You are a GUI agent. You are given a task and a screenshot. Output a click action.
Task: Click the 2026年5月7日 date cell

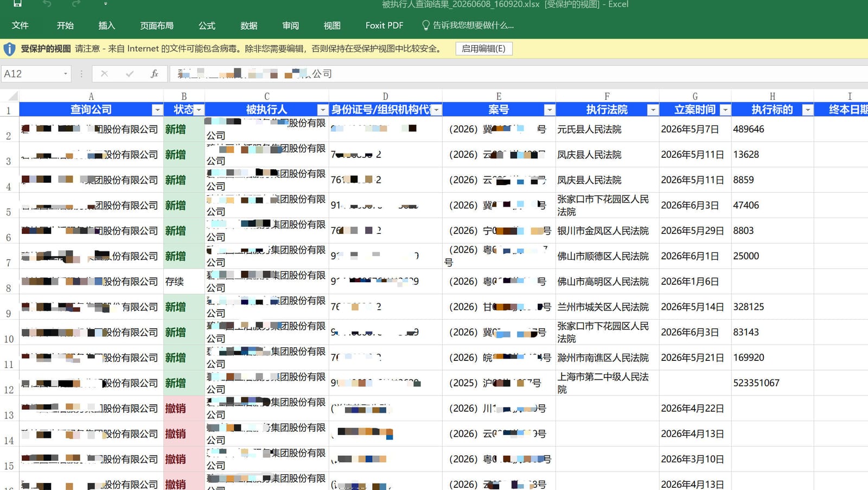[x=695, y=129]
